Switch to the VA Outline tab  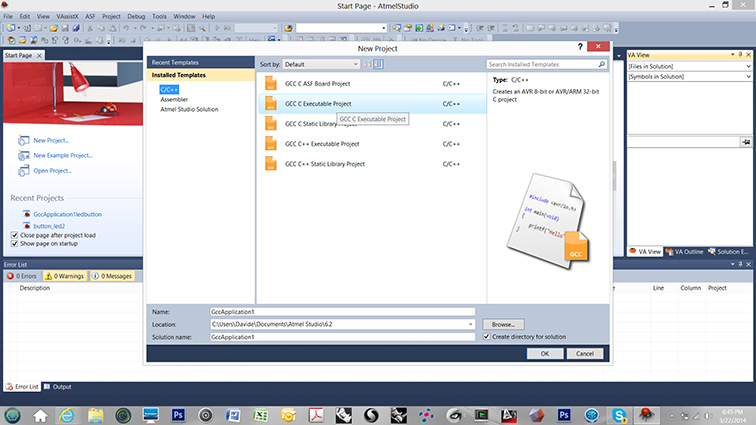pos(684,252)
